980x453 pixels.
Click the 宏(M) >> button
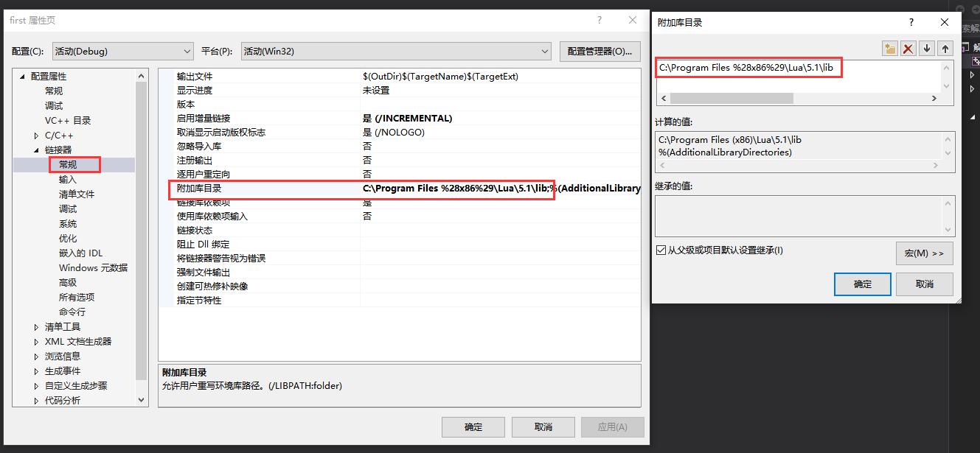click(x=925, y=253)
